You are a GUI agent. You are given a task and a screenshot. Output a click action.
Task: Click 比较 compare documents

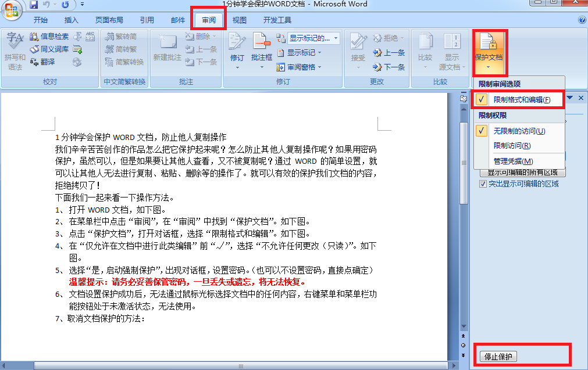point(425,51)
